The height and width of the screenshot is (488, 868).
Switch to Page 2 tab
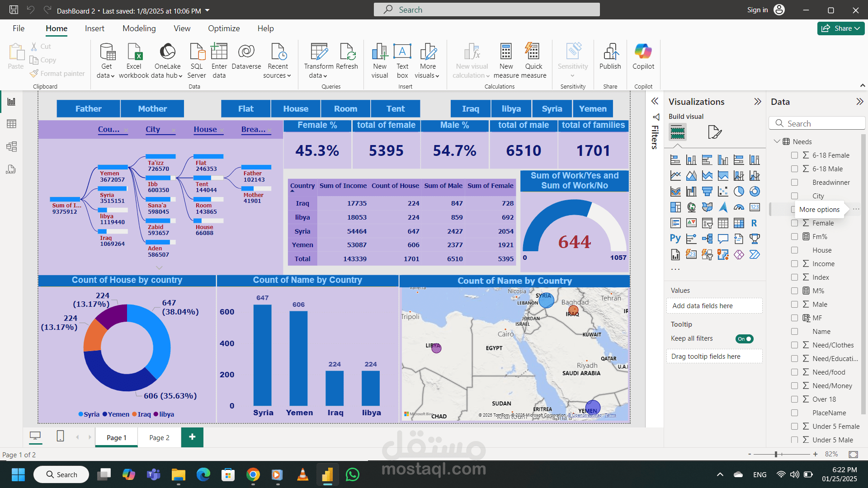159,437
